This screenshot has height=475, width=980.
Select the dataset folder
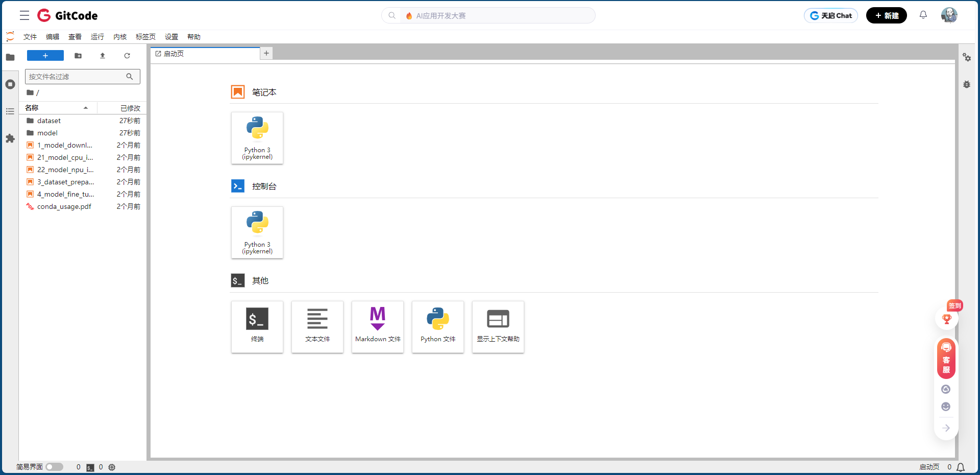point(83,121)
